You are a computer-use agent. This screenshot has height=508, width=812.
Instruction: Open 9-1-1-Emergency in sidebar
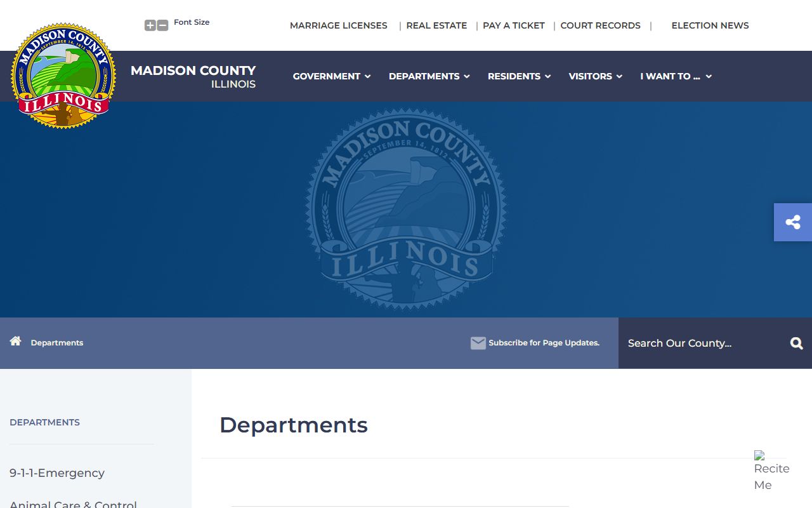point(57,473)
